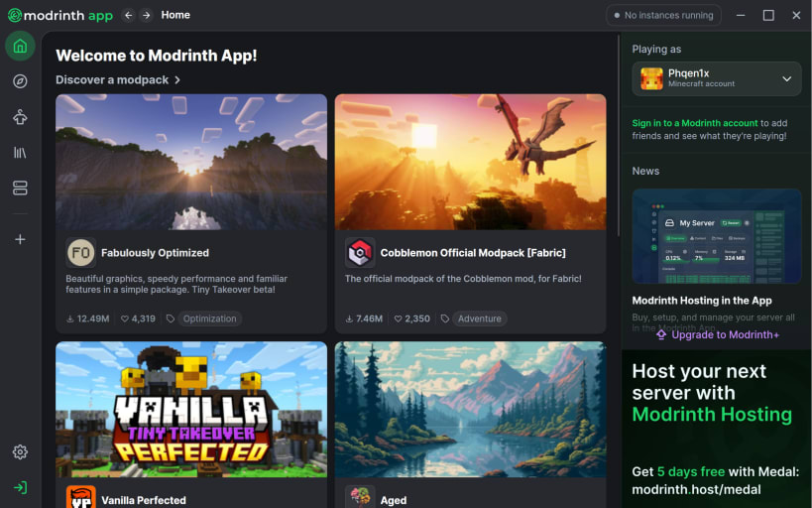Open the No instances running indicator
This screenshot has width=812, height=508.
click(663, 16)
